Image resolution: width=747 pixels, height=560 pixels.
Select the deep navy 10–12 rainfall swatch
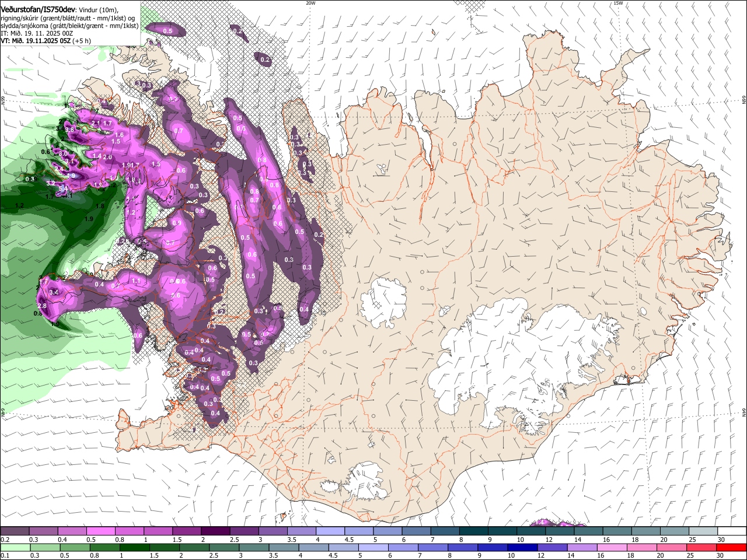coord(522,547)
